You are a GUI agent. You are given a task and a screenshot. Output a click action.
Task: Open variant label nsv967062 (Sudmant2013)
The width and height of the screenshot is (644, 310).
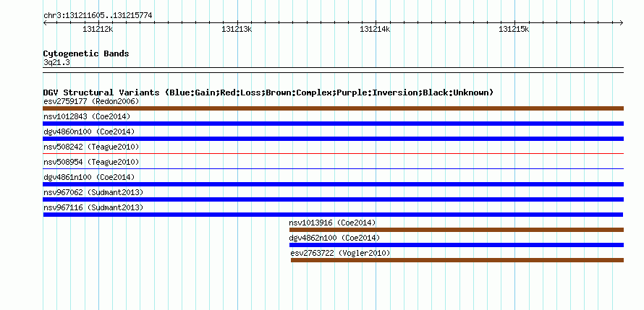point(93,192)
